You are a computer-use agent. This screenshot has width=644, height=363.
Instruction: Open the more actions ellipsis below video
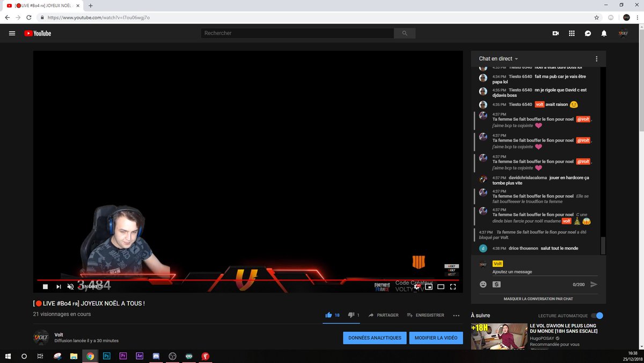tap(456, 315)
